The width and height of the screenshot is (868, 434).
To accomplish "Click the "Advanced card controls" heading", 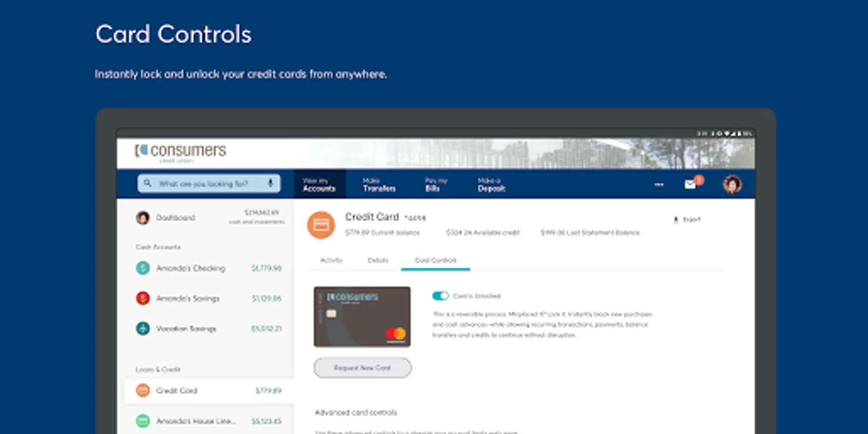I will point(356,412).
